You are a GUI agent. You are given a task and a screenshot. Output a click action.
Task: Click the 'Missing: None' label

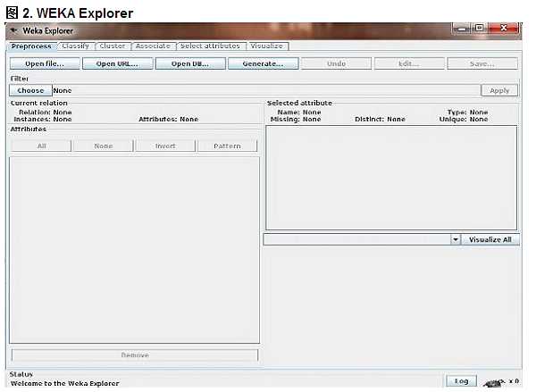coord(296,119)
